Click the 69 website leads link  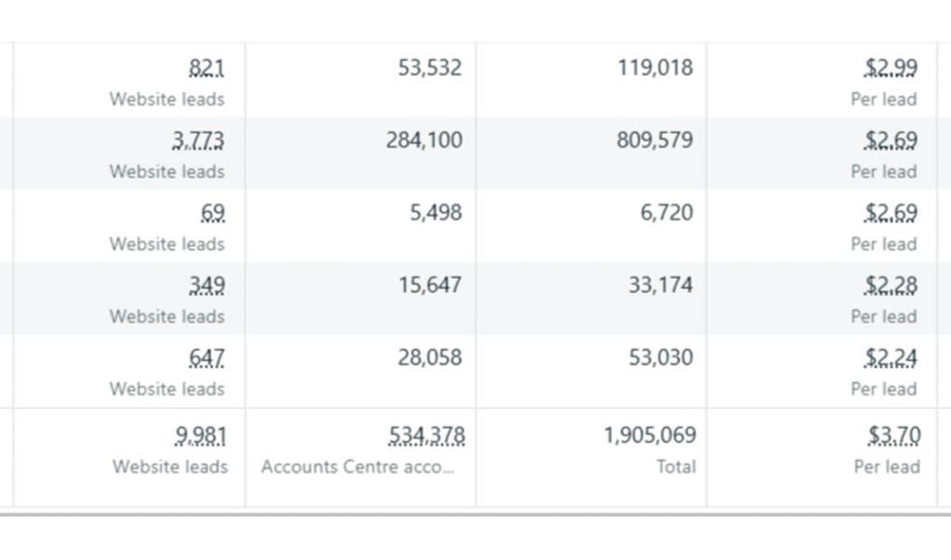pos(213,213)
